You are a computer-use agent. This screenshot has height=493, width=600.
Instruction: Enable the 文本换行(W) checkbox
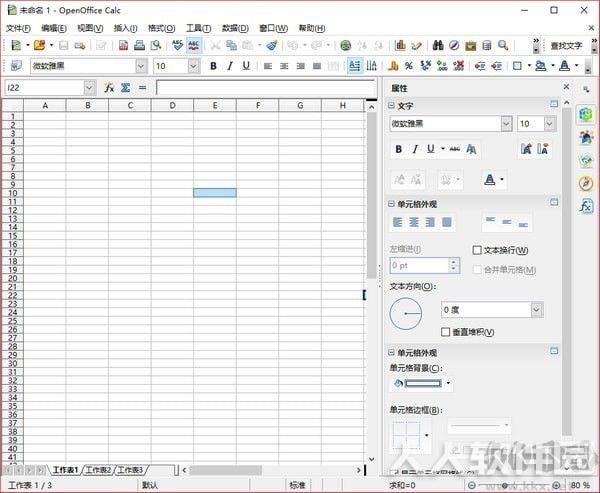coord(477,250)
